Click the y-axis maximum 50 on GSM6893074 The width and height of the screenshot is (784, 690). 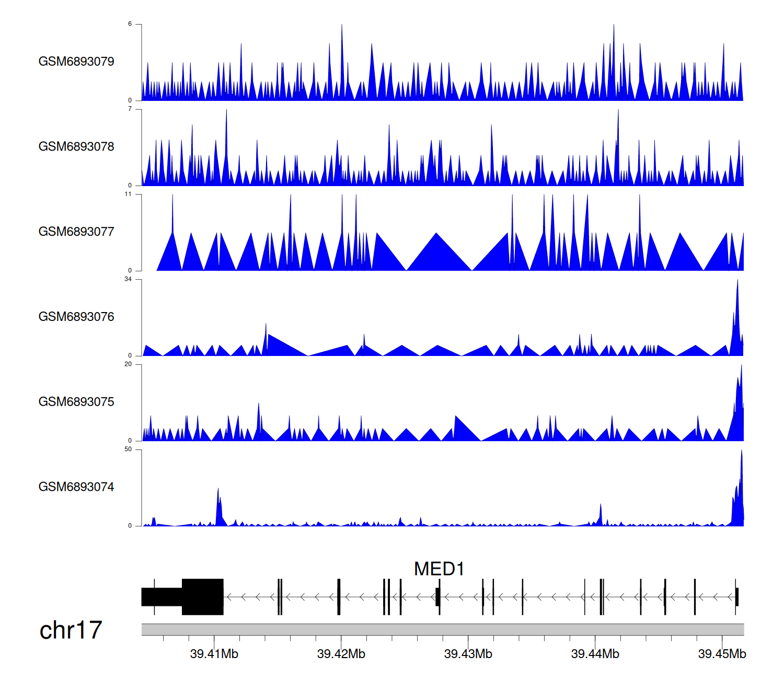click(128, 450)
